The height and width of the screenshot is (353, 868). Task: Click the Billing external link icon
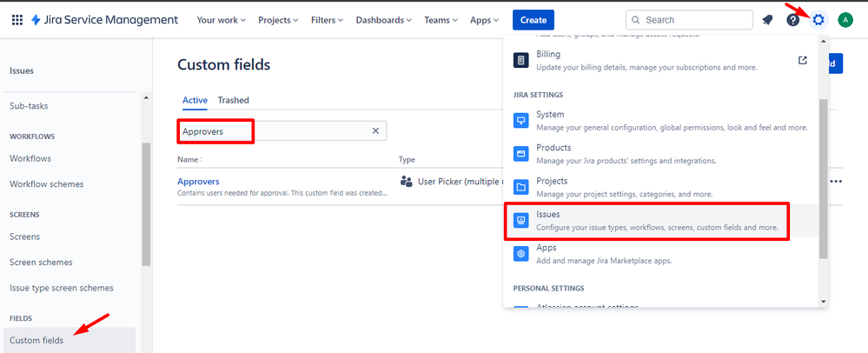[802, 60]
